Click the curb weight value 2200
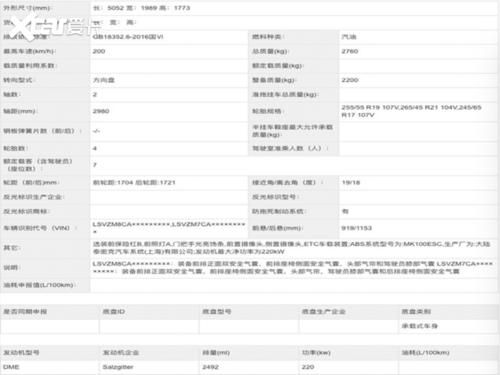Screen dimensions: 500x375 350,80
